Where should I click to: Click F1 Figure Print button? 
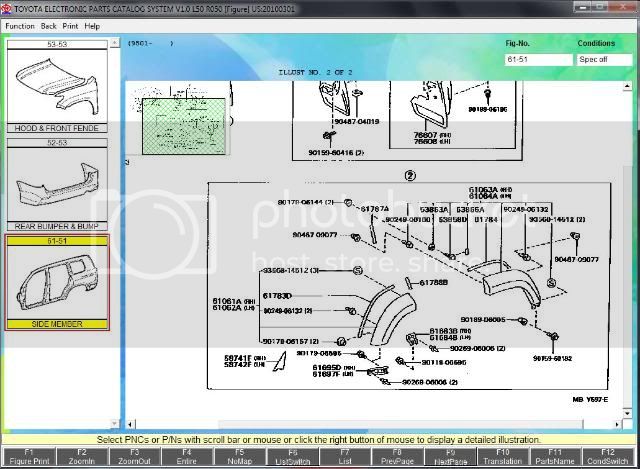tap(29, 457)
